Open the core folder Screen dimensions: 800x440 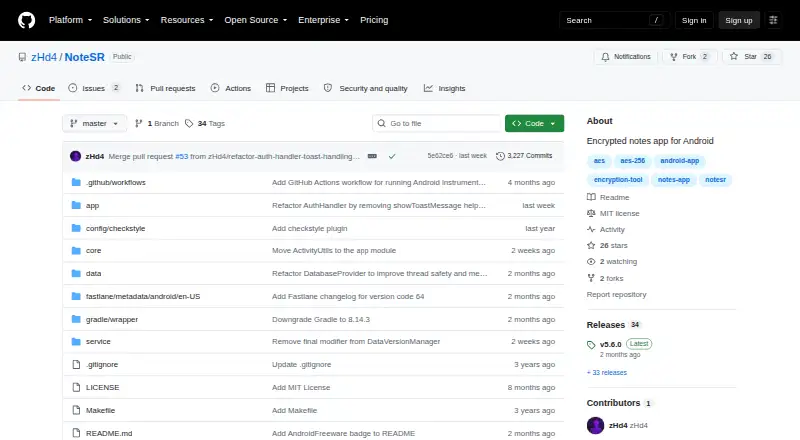(93, 251)
